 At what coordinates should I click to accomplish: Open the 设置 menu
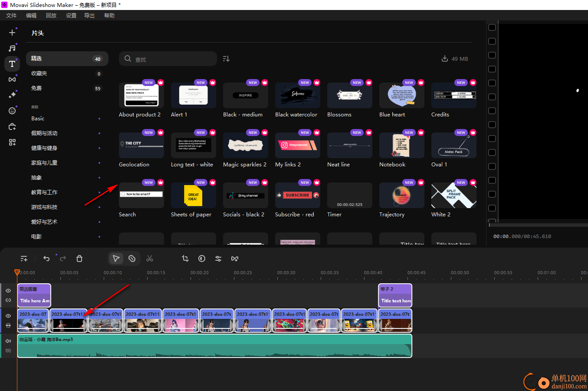pyautogui.click(x=71, y=15)
